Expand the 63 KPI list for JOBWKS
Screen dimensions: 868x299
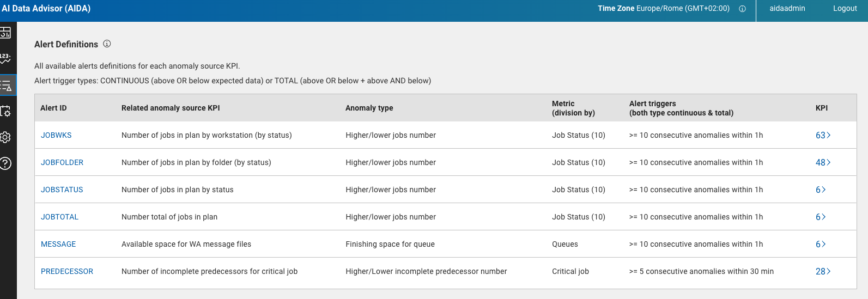(823, 135)
